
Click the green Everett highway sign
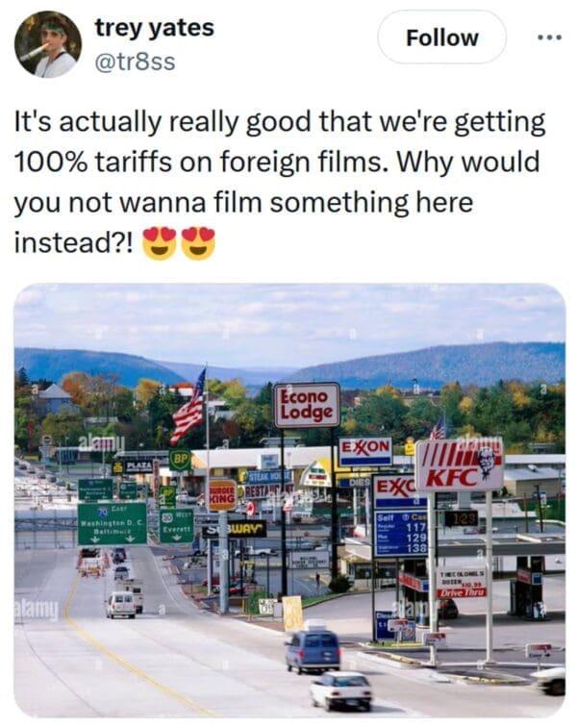pos(176,526)
